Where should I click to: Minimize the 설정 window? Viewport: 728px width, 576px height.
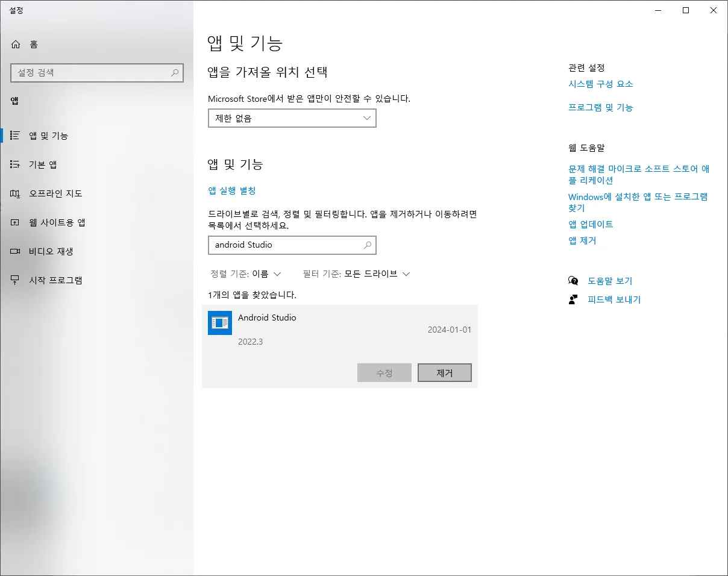click(658, 10)
